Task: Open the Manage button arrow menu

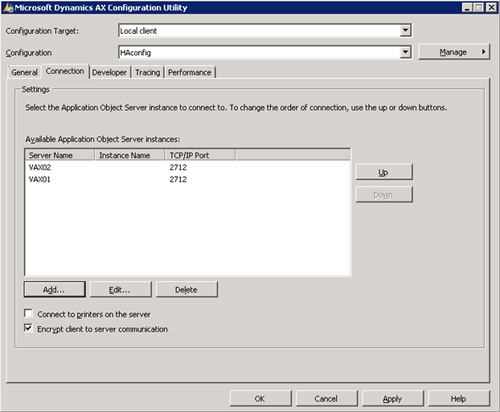Action: [483, 52]
